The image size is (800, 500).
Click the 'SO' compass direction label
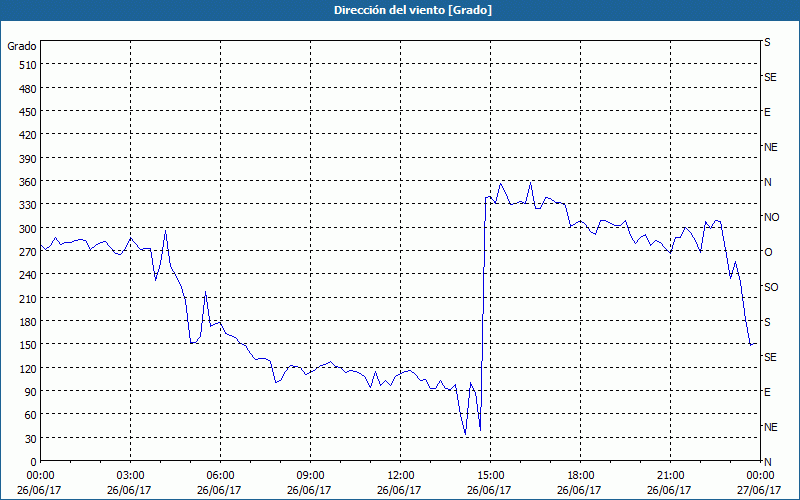tap(771, 287)
